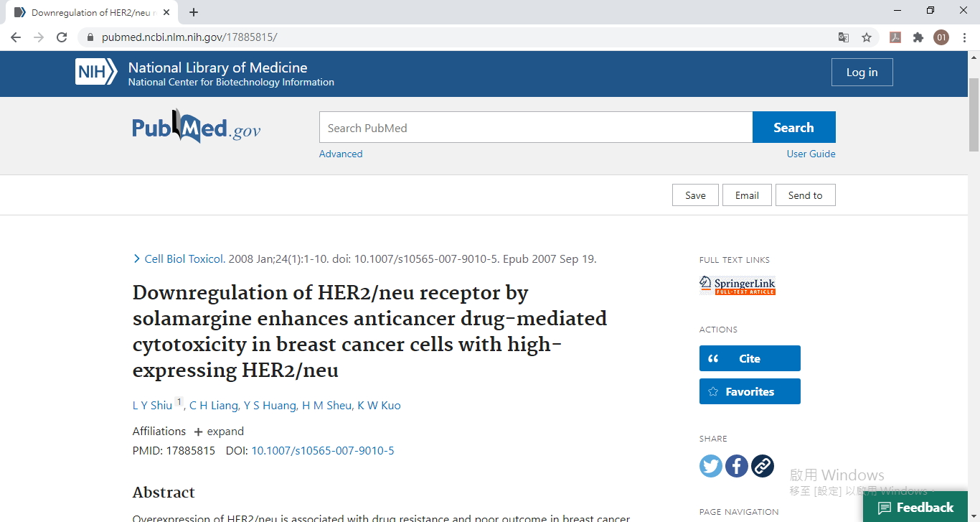The height and width of the screenshot is (522, 980).
Task: Close the PubMed article tab
Action: (x=168, y=12)
